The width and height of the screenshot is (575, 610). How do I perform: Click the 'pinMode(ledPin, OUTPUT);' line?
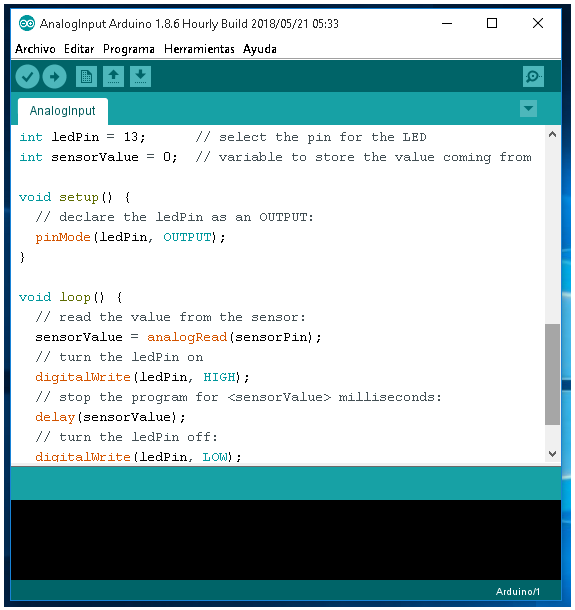130,237
